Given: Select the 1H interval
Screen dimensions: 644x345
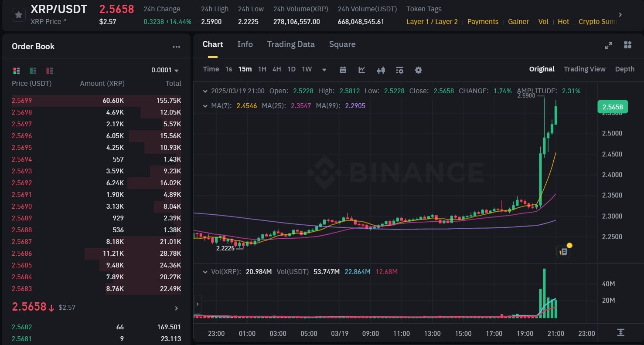Looking at the screenshot, I should [x=262, y=69].
